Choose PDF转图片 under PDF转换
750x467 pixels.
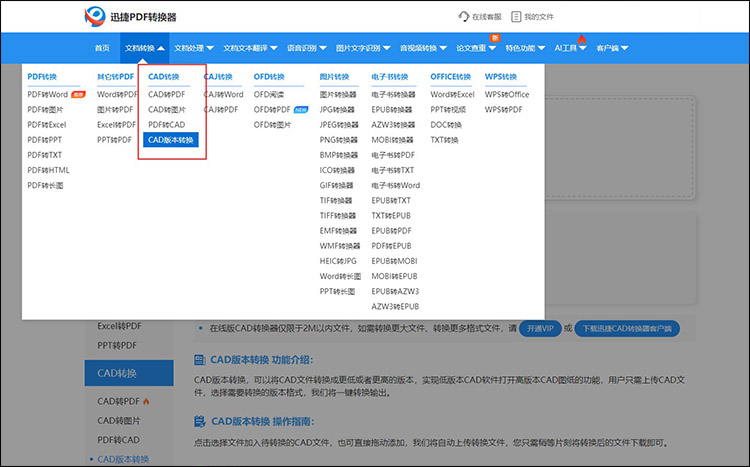pyautogui.click(x=45, y=110)
